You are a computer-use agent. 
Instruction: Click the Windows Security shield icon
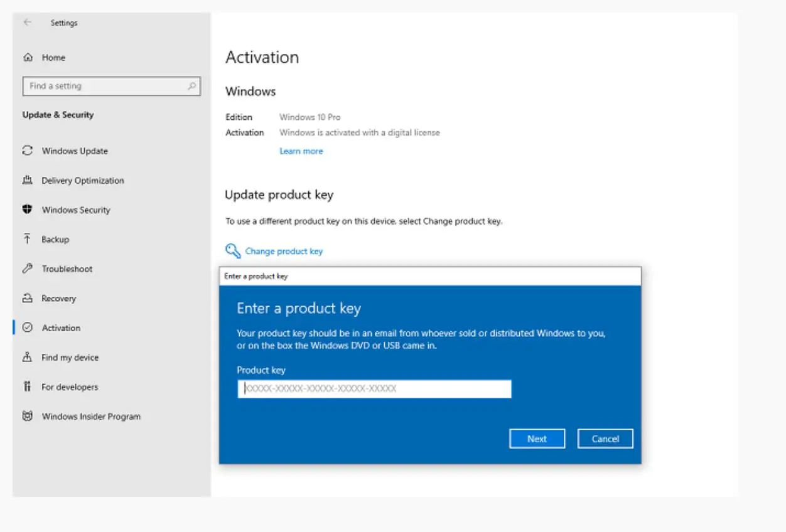28,210
